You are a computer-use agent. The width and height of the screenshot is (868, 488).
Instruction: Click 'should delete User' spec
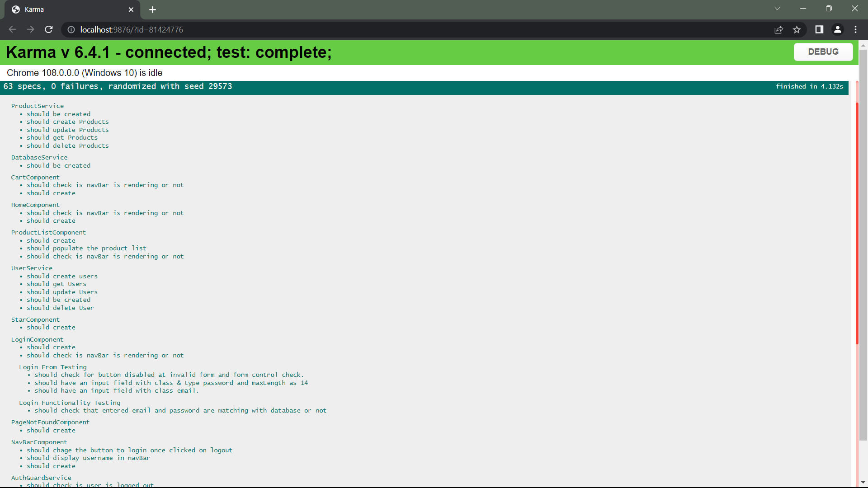pos(60,308)
